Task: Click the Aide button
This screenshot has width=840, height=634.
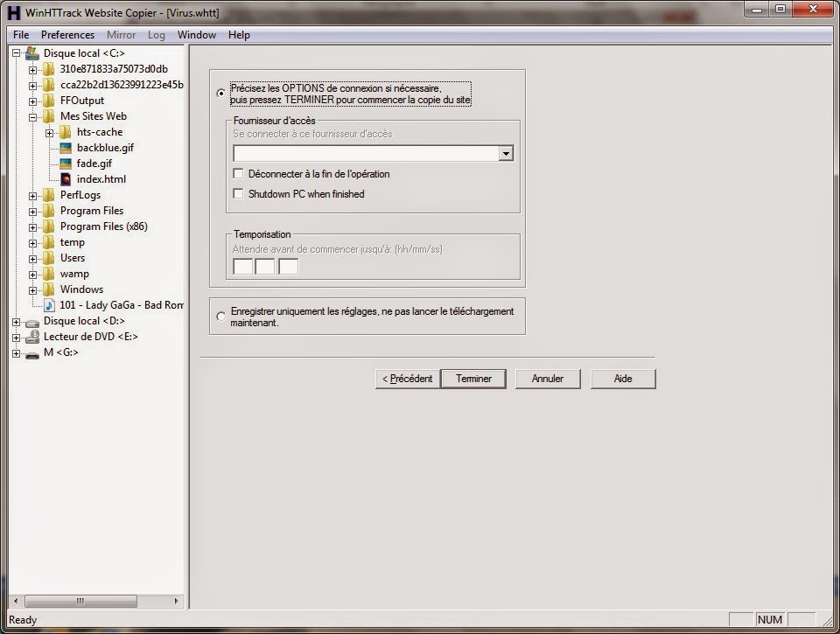Action: [623, 379]
